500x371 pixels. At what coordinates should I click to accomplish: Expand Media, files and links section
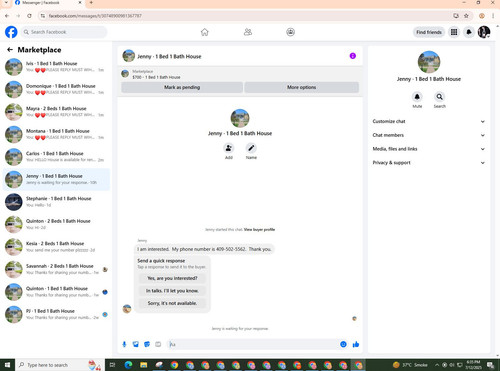[x=429, y=149]
